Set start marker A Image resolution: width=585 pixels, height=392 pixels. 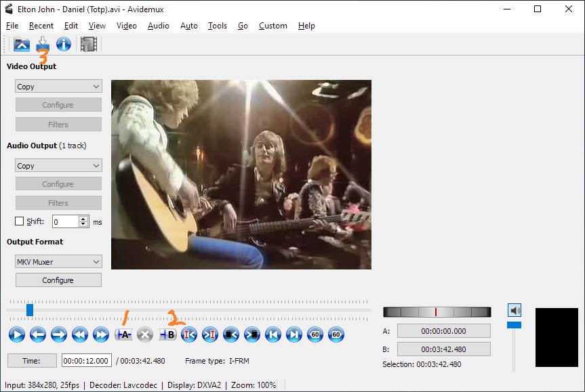click(123, 334)
